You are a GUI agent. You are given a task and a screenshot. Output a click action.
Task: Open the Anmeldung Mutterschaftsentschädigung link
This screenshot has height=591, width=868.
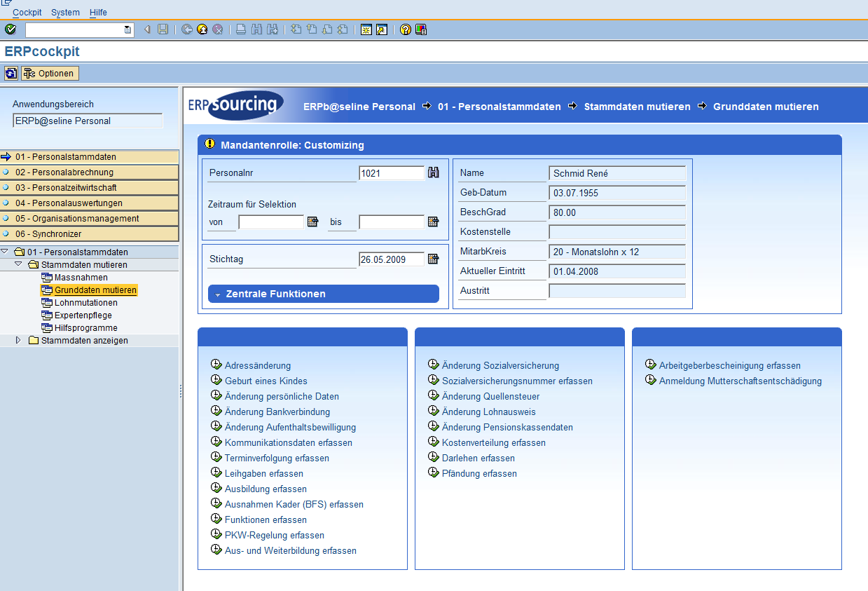[740, 381]
